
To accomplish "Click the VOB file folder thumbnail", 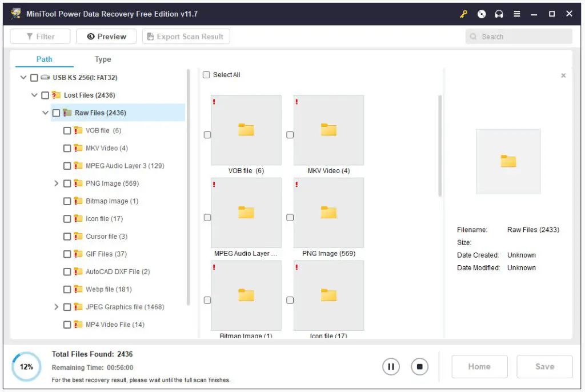I will point(246,130).
